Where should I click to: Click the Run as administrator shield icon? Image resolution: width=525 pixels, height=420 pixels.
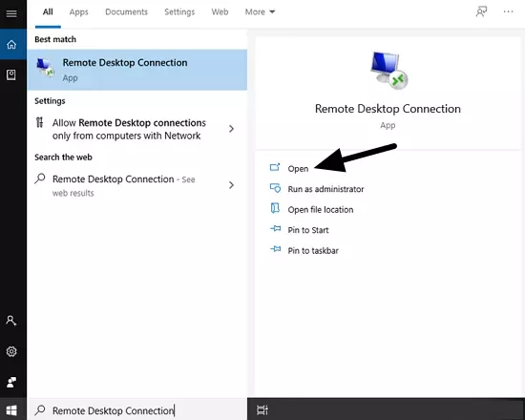tap(275, 188)
